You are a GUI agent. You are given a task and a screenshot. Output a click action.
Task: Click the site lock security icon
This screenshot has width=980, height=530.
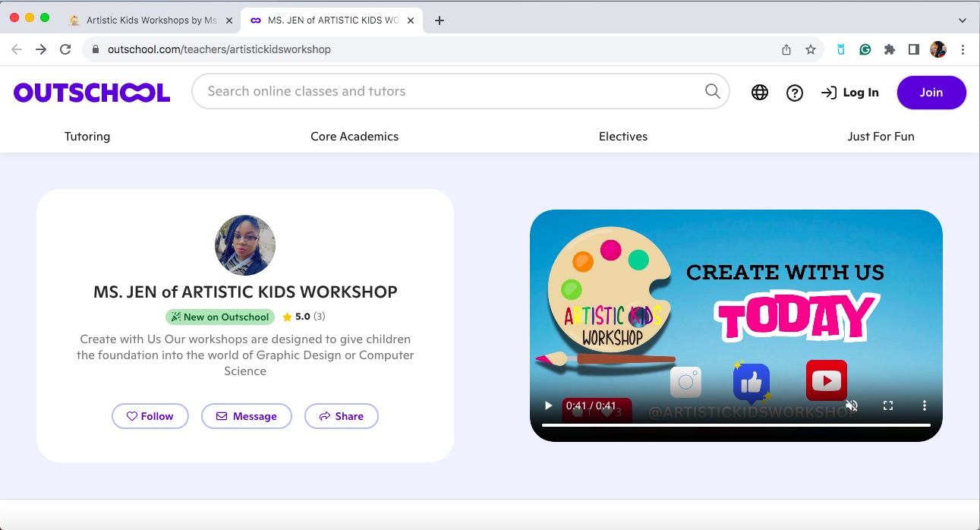coord(96,49)
